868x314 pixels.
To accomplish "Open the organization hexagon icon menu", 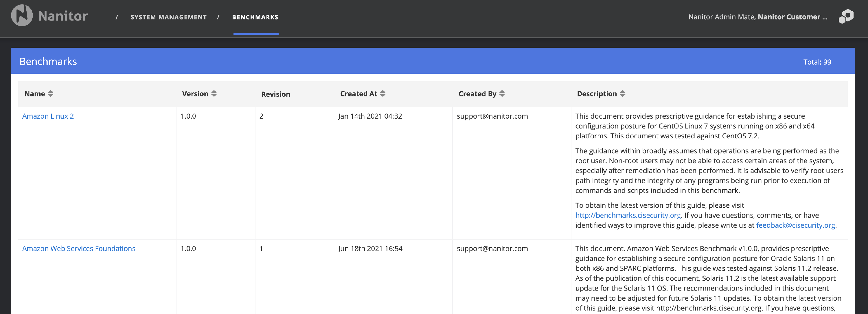I will 846,16.
